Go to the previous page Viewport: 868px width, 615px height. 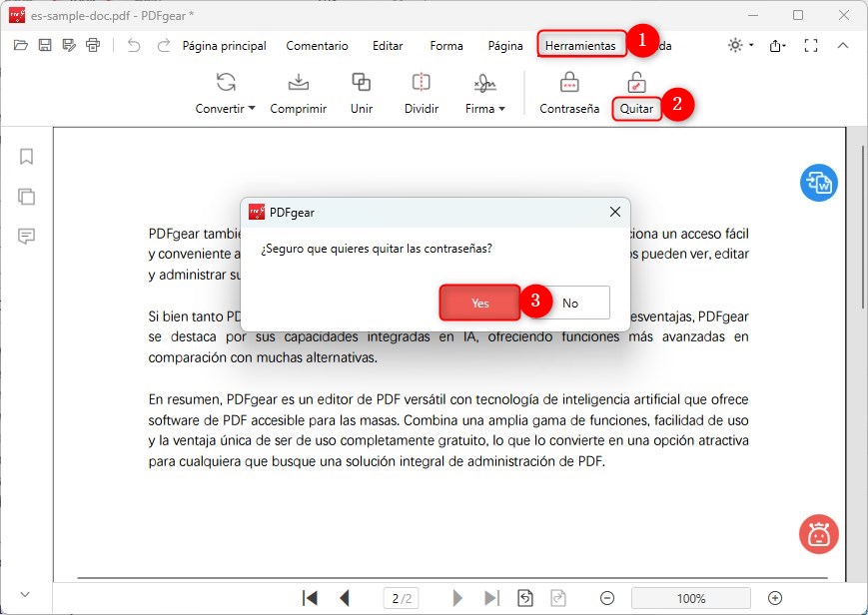pyautogui.click(x=345, y=598)
